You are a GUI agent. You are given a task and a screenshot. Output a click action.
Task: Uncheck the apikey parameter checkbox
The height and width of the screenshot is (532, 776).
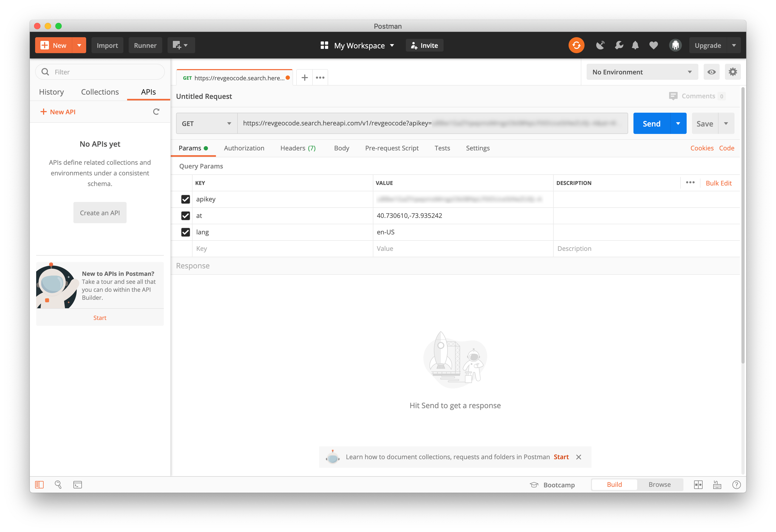pos(185,199)
